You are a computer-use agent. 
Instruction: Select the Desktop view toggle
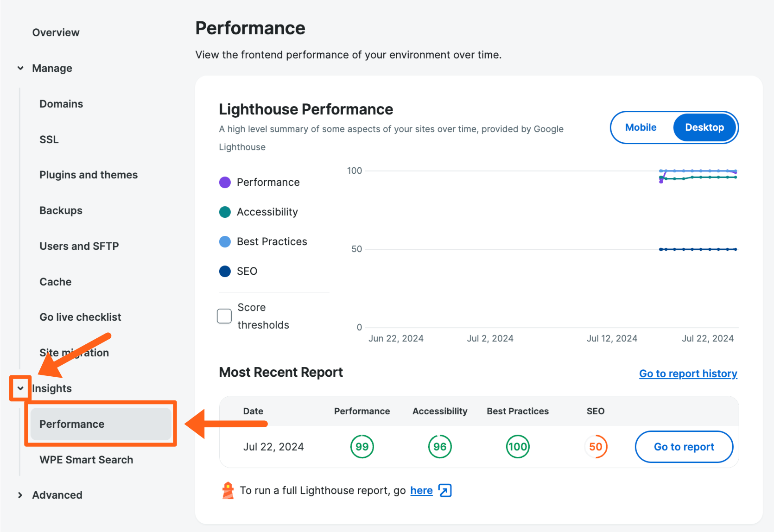pyautogui.click(x=704, y=127)
